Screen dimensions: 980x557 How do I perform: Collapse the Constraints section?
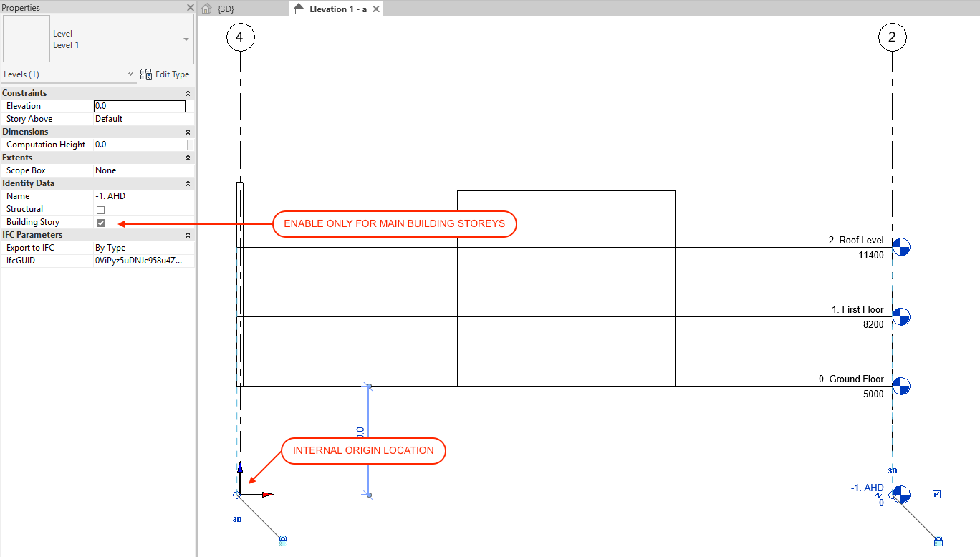tap(188, 93)
